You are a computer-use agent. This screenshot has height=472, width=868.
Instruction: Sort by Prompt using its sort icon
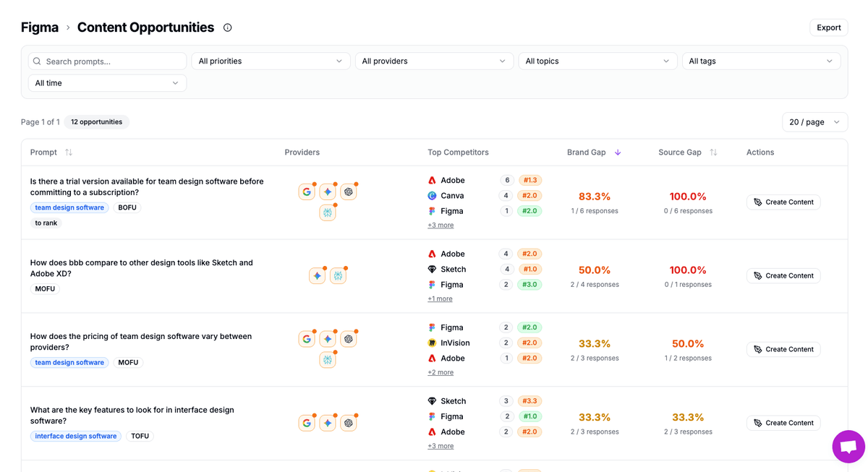69,153
